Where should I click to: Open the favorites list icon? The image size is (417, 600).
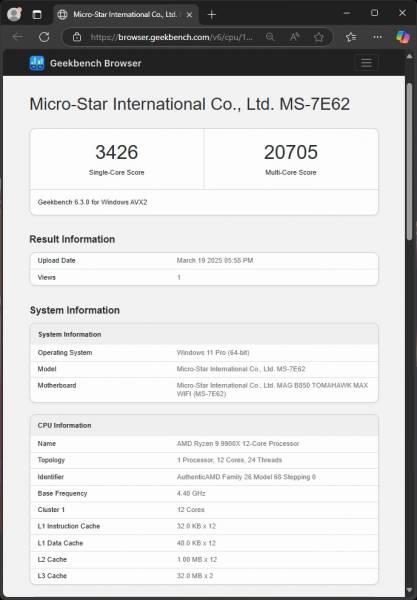pyautogui.click(x=351, y=37)
